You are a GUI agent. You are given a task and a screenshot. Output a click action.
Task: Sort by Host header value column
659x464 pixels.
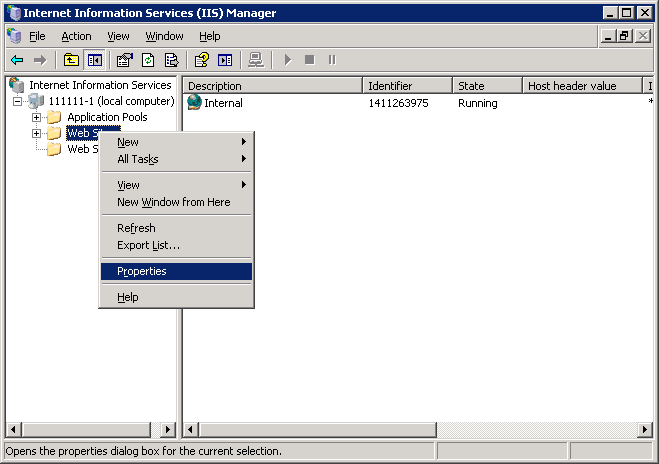click(x=583, y=86)
